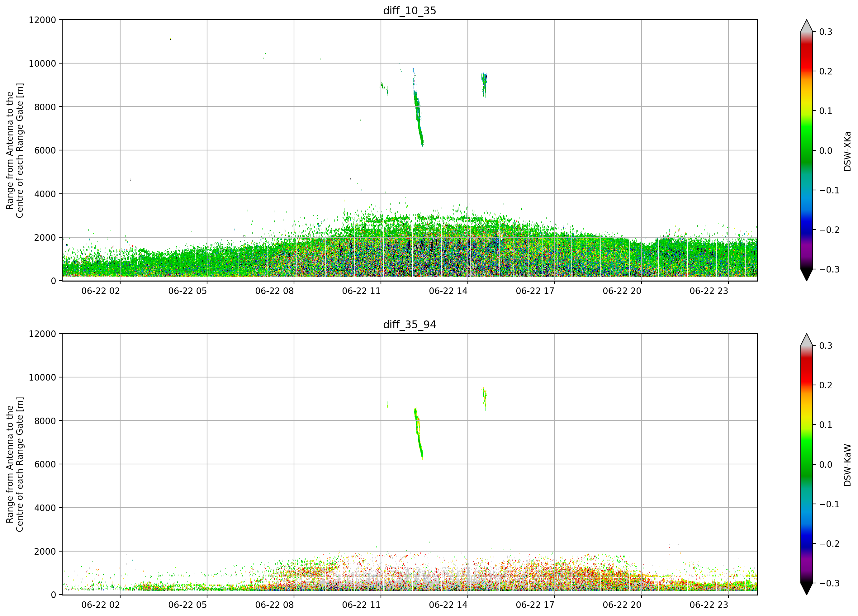Click the 0.0 tick on the DSW-KaW colorbar
Viewport: 858px width, 616px height.
click(x=826, y=465)
